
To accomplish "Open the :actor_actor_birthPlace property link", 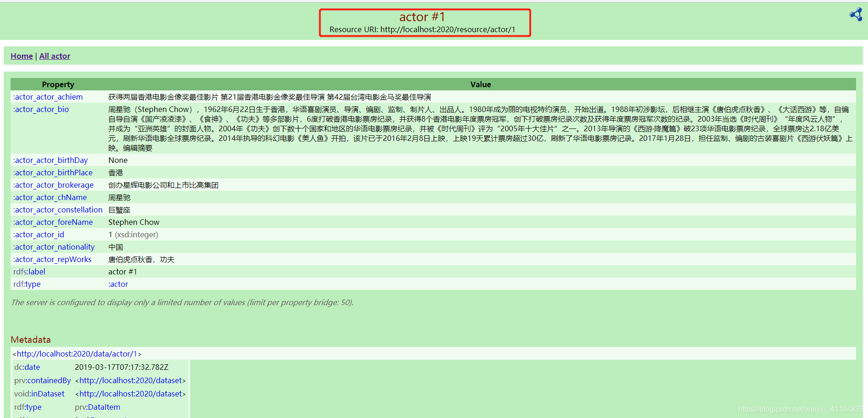I will click(53, 173).
